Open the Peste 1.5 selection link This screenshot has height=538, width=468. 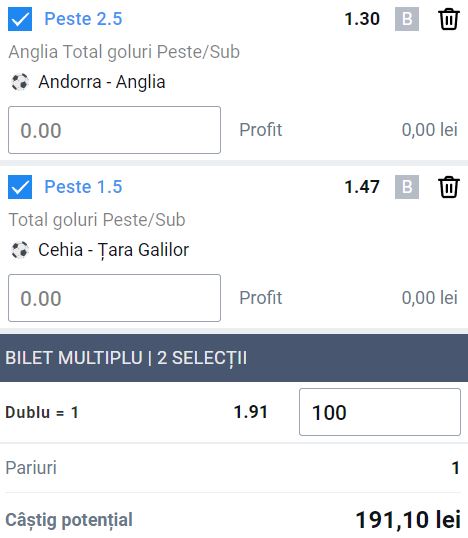(x=83, y=187)
